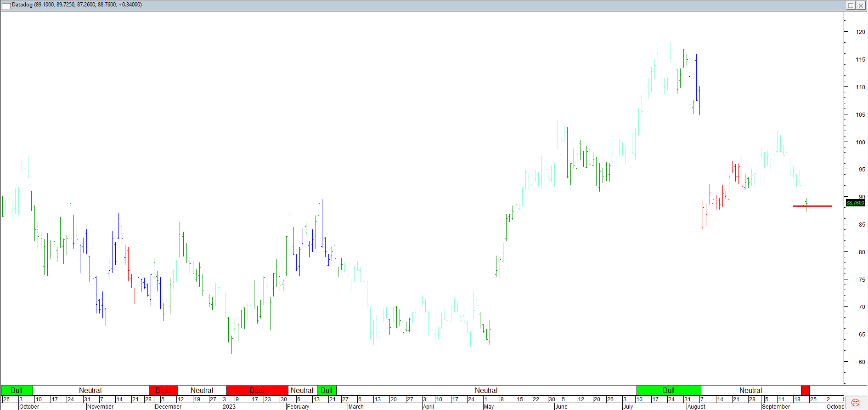Click the Bear ribbon segment in January 2023
This screenshot has height=410, width=868.
pyautogui.click(x=257, y=390)
